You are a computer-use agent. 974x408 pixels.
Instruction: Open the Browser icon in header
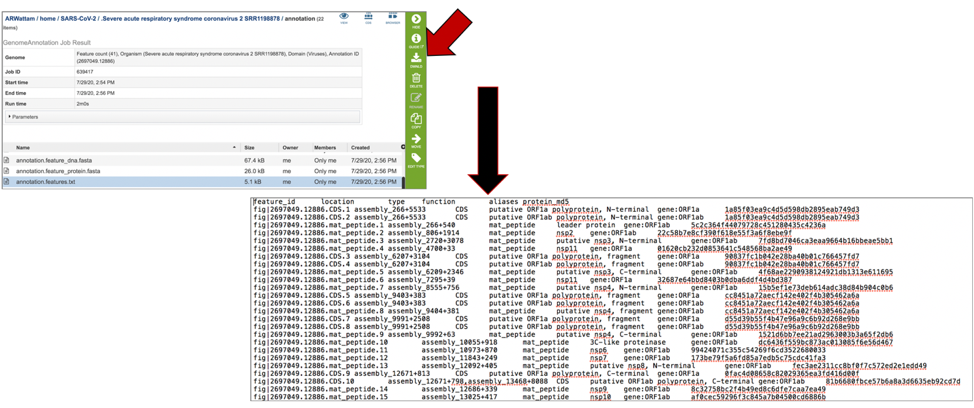(392, 18)
